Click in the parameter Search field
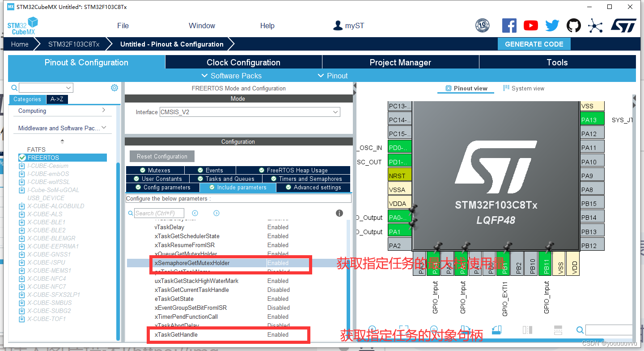 pos(159,213)
